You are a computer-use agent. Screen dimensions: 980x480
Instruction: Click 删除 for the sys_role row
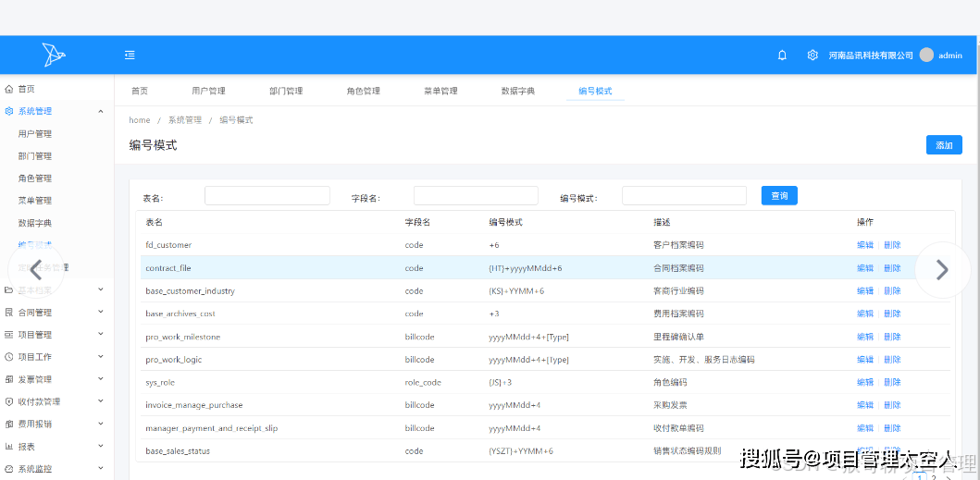[892, 382]
